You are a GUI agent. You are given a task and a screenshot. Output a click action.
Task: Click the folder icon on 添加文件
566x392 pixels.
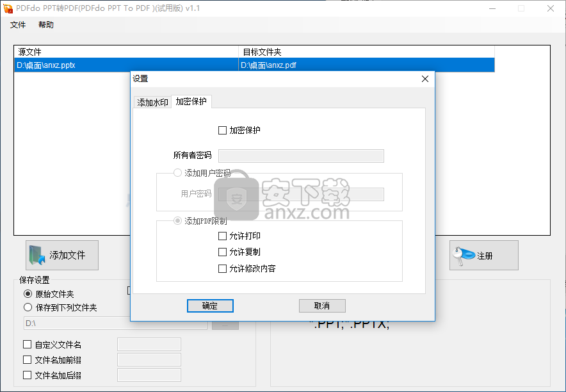(37, 255)
